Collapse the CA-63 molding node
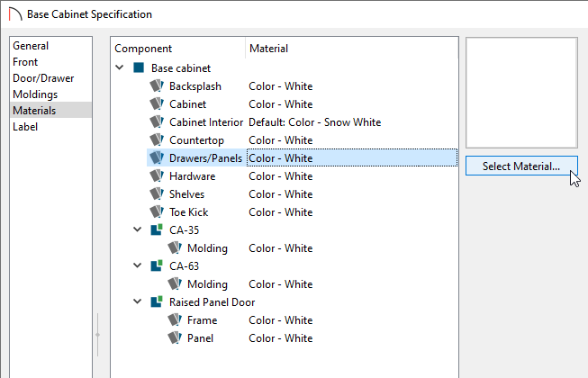Screen dimensions: 588x378 (138, 265)
